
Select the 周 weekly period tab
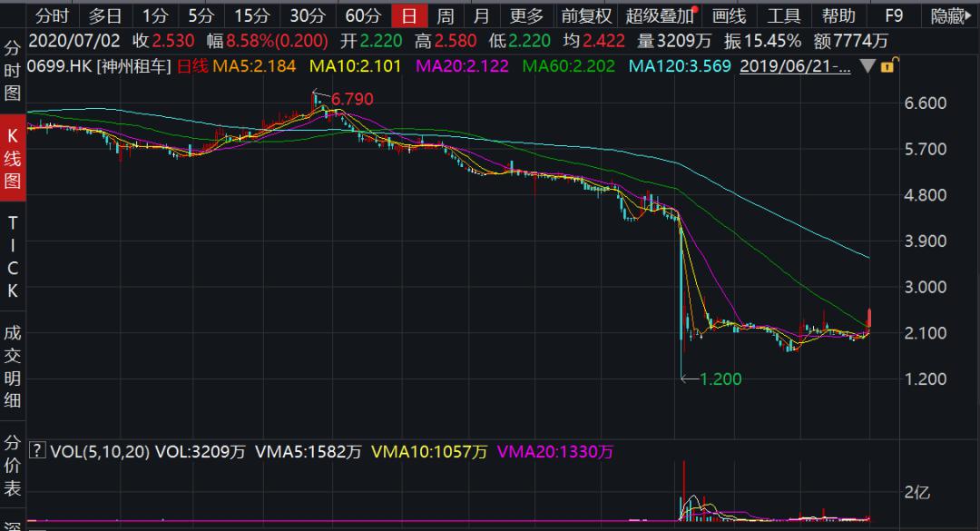[445, 15]
